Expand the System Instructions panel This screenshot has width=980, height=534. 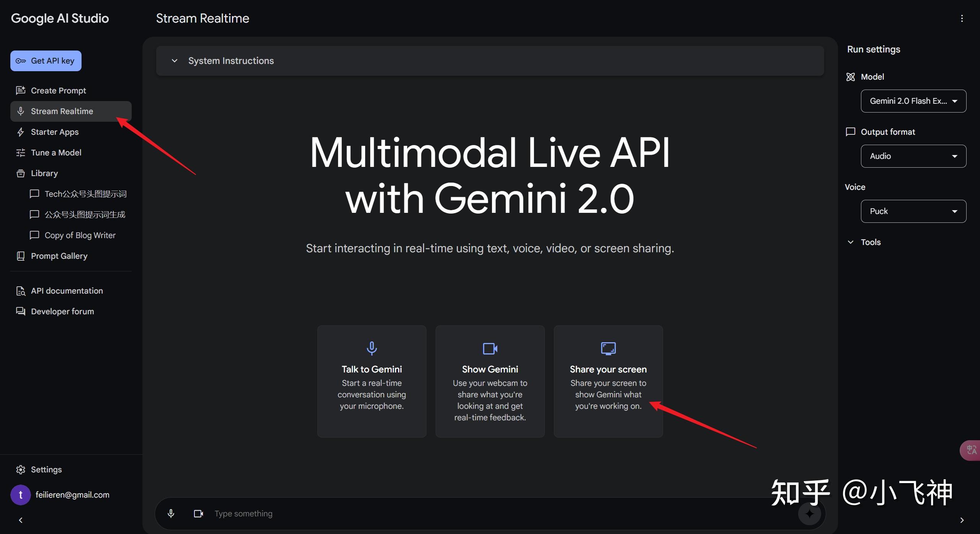(175, 60)
